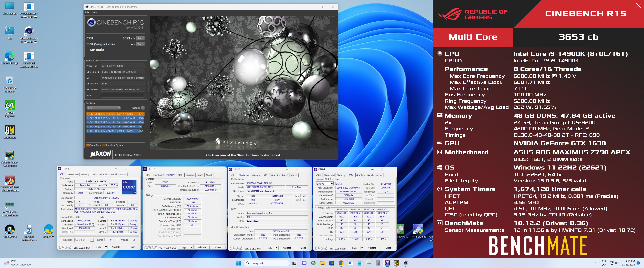Open Tools dropdown arrow in CPU-Z SPD window

362,248
